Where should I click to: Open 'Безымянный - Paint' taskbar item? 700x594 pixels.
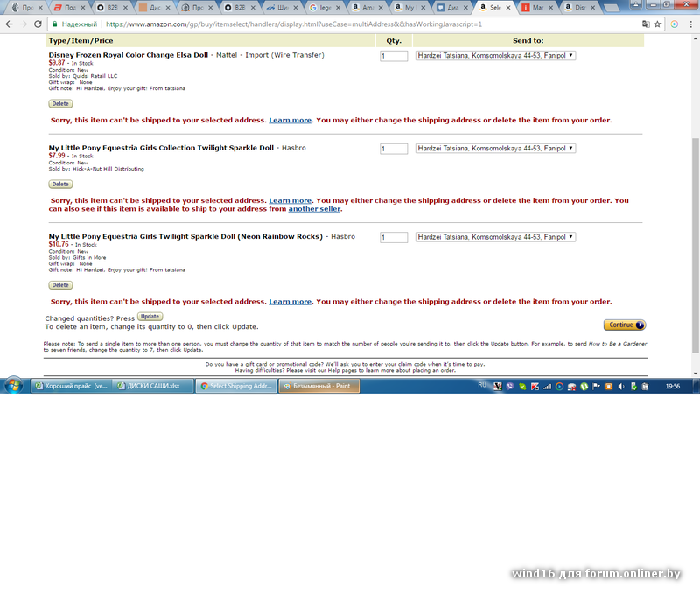pyautogui.click(x=318, y=386)
